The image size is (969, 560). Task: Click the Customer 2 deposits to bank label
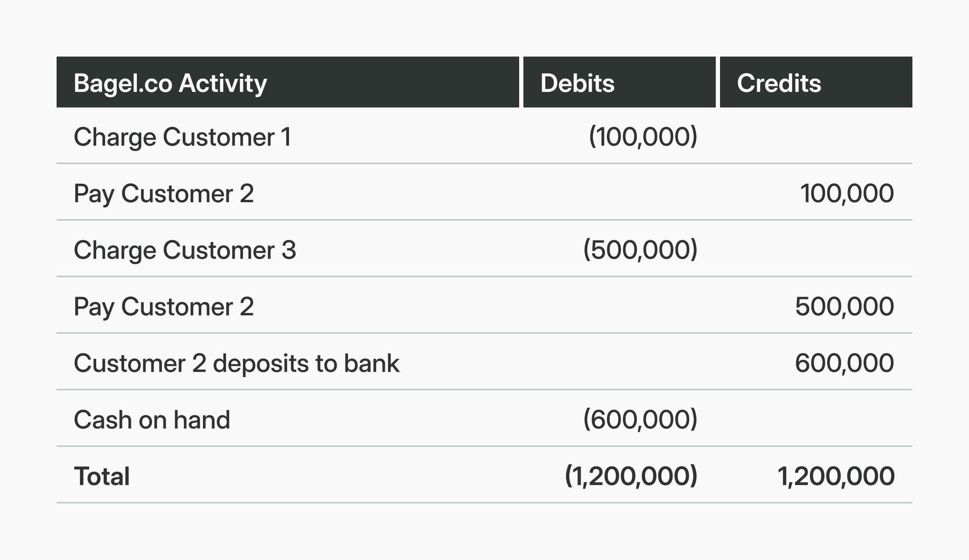237,363
